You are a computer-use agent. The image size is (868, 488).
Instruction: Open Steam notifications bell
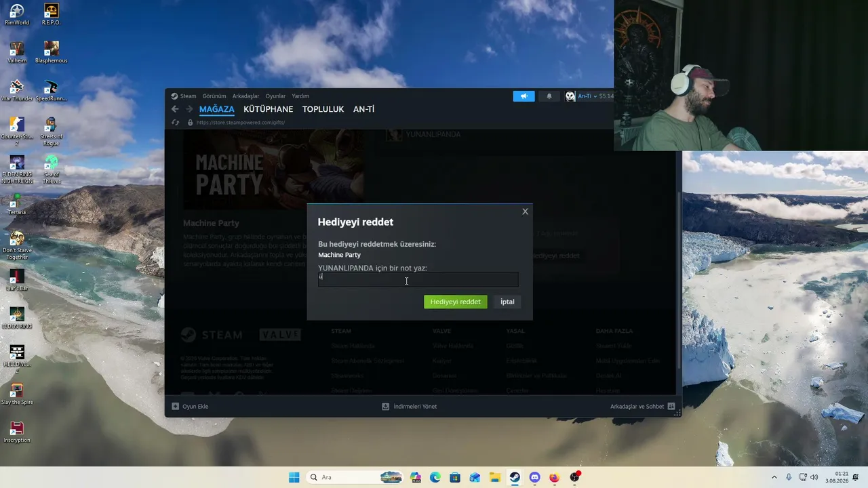click(x=549, y=96)
